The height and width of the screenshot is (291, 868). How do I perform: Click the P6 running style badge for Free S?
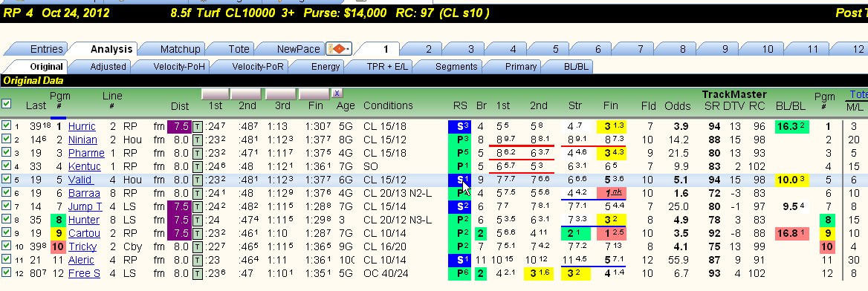[x=459, y=273]
